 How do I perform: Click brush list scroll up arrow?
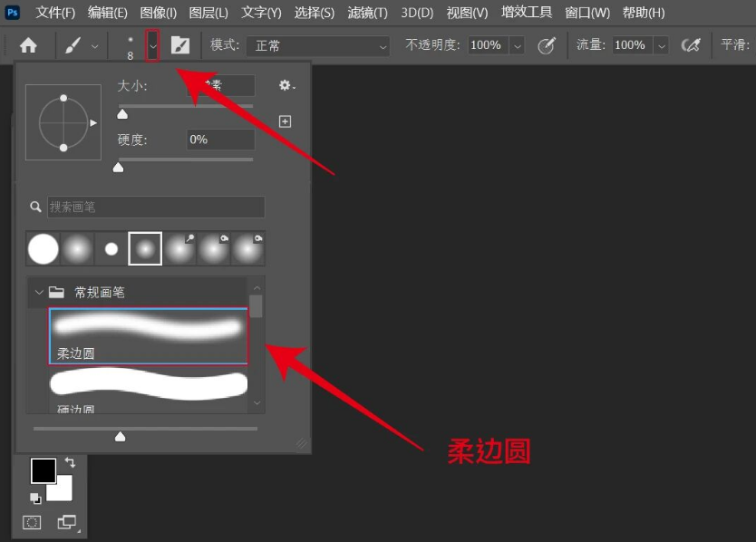257,288
